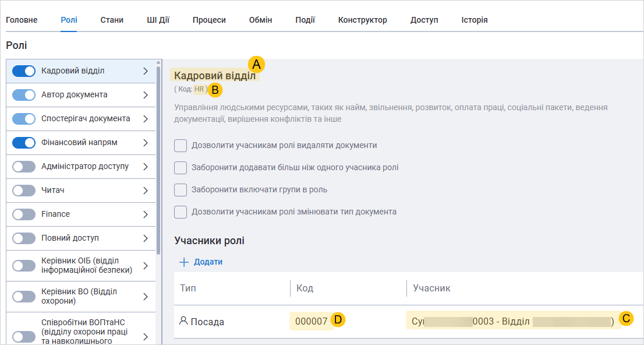Expand the Фінансовий напрям chevron

(x=146, y=143)
